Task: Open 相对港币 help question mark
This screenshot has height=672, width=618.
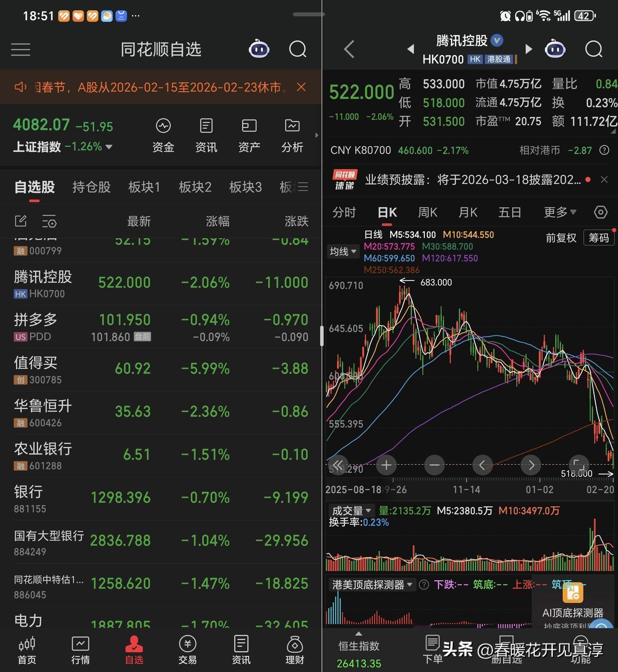Action: pyautogui.click(x=604, y=150)
